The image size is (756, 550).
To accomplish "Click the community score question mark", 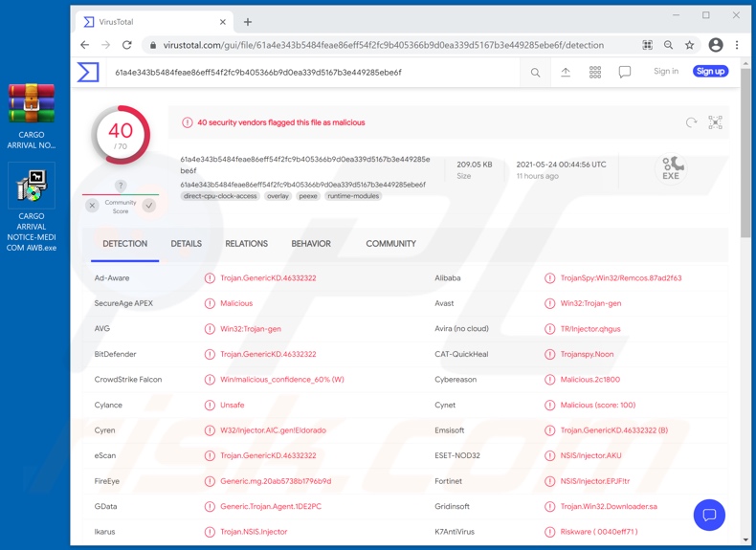I will (x=121, y=186).
